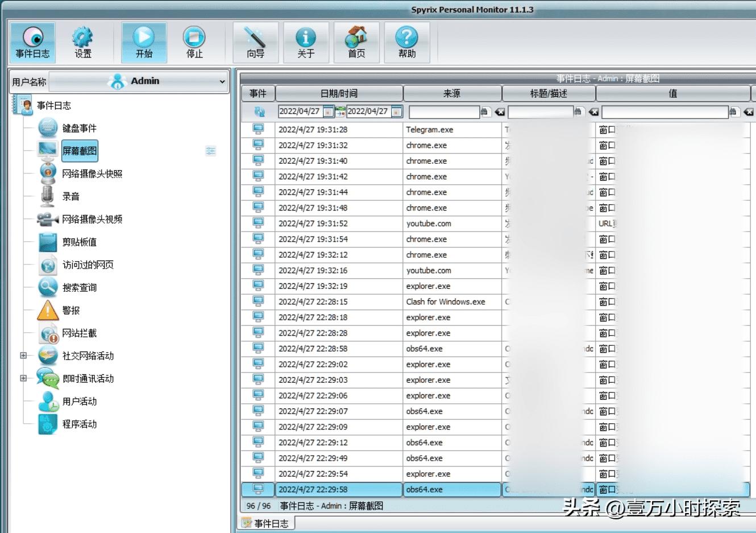The height and width of the screenshot is (533, 756).
Task: Click the 来源 filter text field
Action: pos(443,111)
